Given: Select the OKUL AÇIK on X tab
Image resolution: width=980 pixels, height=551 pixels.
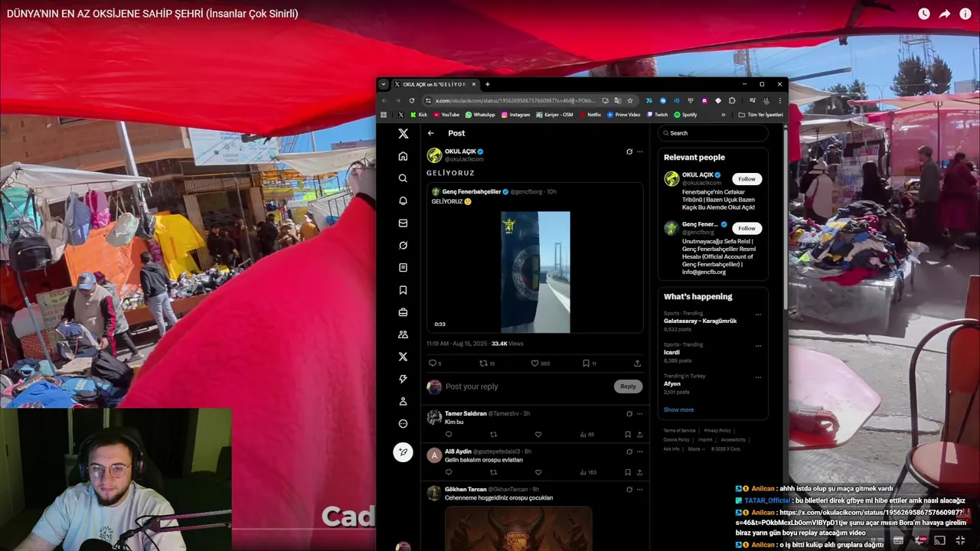Looking at the screenshot, I should (435, 84).
